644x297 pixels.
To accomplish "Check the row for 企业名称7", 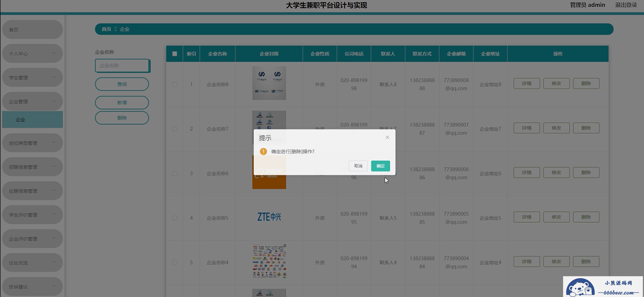I will (x=175, y=129).
